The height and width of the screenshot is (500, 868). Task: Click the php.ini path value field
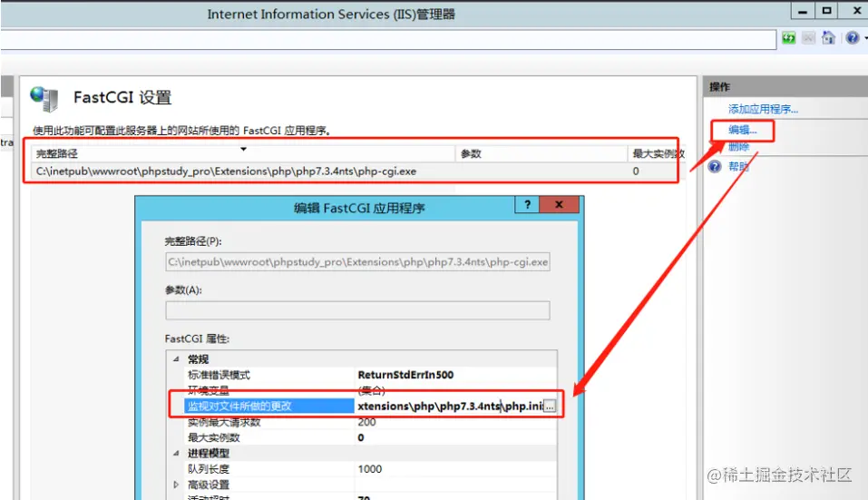450,407
